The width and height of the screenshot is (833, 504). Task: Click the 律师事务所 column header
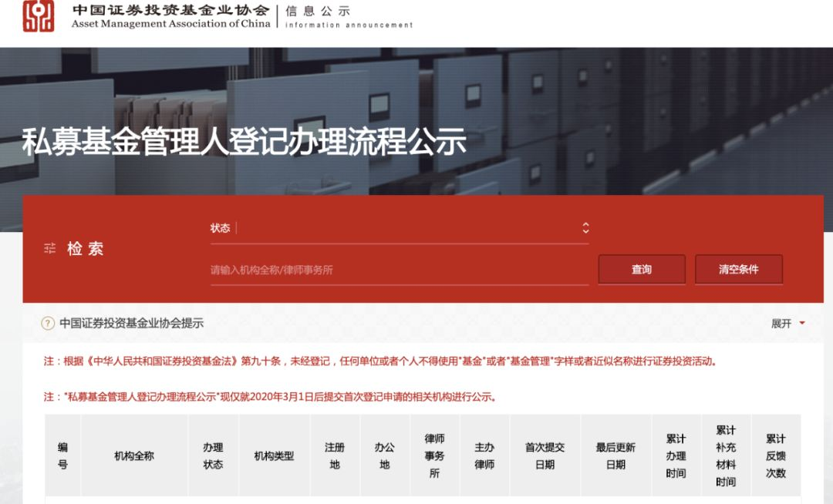point(434,456)
